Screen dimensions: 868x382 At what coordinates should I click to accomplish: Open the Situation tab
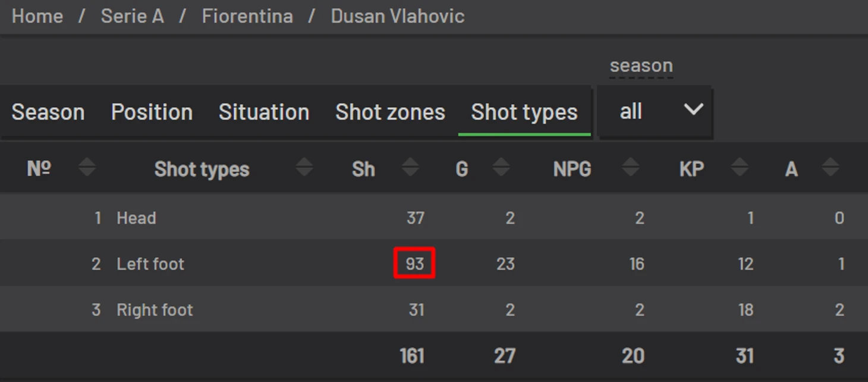pyautogui.click(x=264, y=112)
